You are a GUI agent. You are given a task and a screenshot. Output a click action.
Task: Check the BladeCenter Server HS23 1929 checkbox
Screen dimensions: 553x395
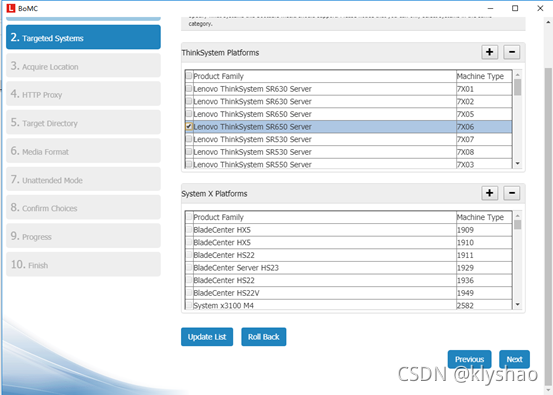(x=189, y=267)
